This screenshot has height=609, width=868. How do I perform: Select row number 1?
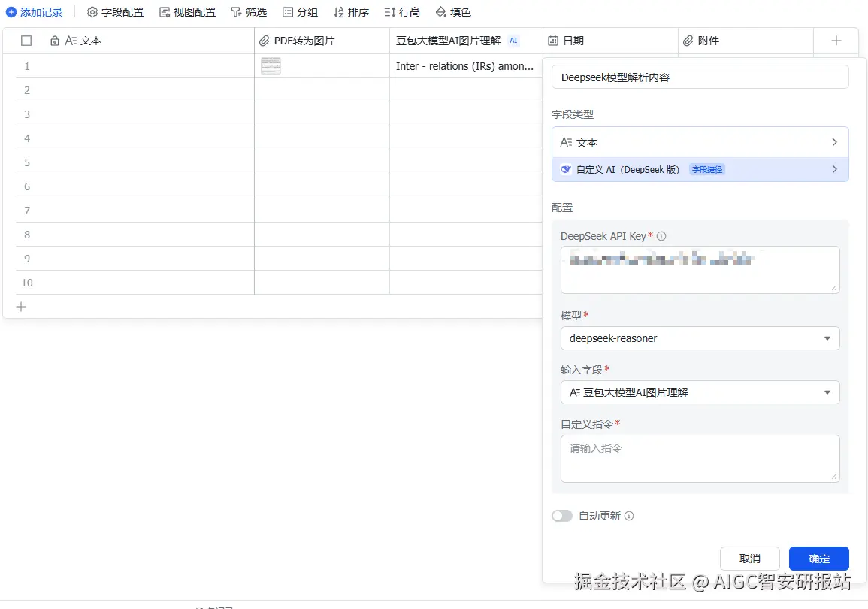point(26,66)
